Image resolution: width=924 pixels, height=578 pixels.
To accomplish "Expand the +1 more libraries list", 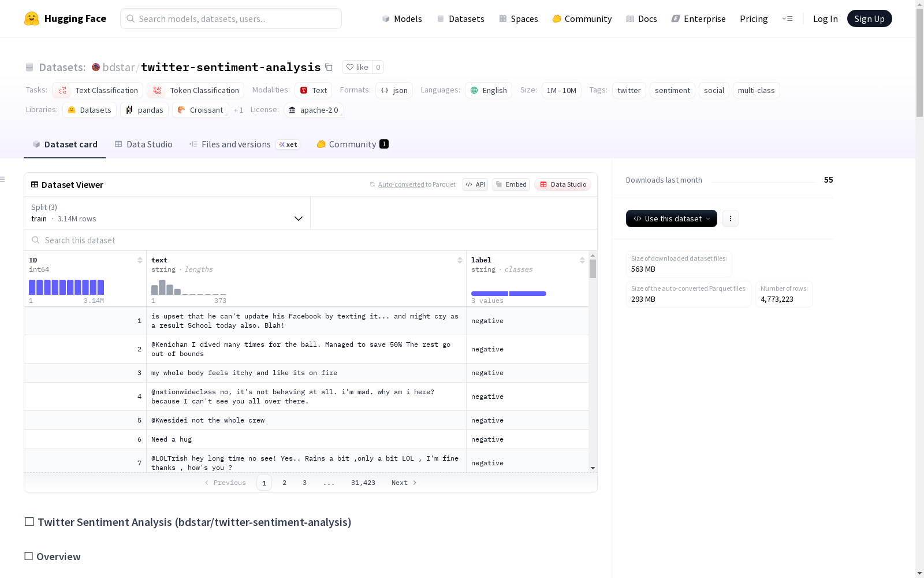I will [239, 110].
